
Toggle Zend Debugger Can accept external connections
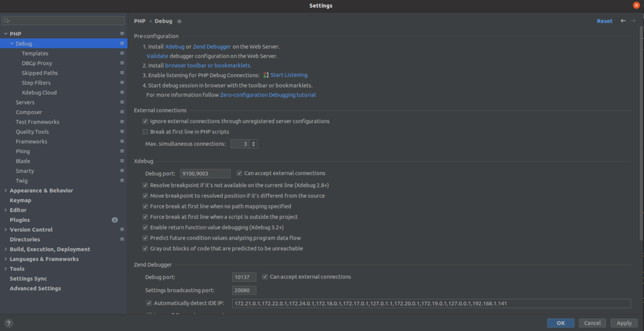tap(265, 277)
